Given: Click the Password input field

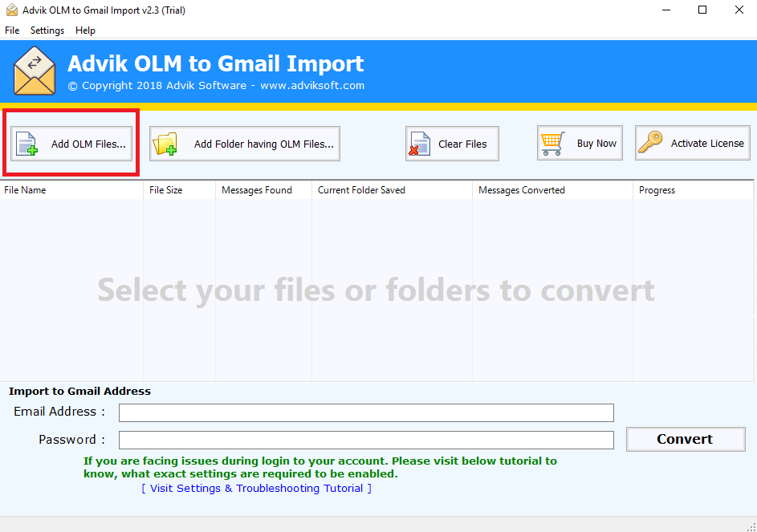Looking at the screenshot, I should coord(366,440).
